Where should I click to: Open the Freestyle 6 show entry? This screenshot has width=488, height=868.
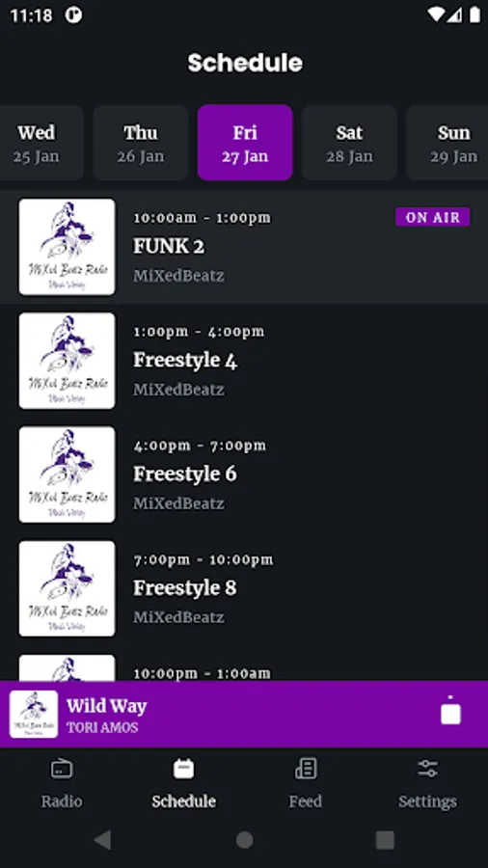pos(244,475)
